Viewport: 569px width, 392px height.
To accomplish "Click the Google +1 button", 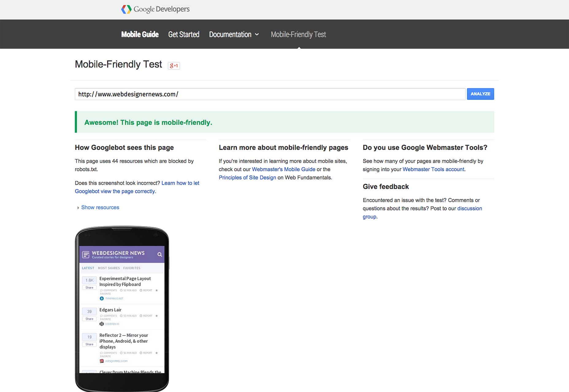I will [x=174, y=66].
